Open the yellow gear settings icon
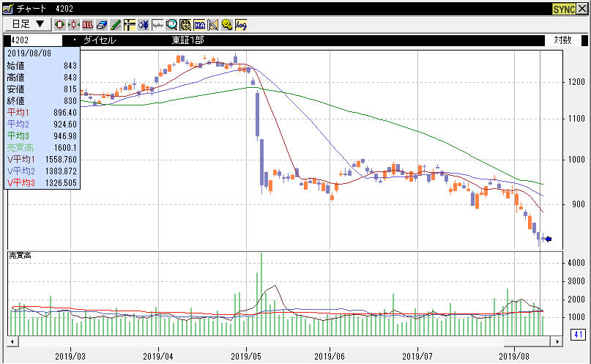Screen dimensions: 591x364 coord(227,24)
